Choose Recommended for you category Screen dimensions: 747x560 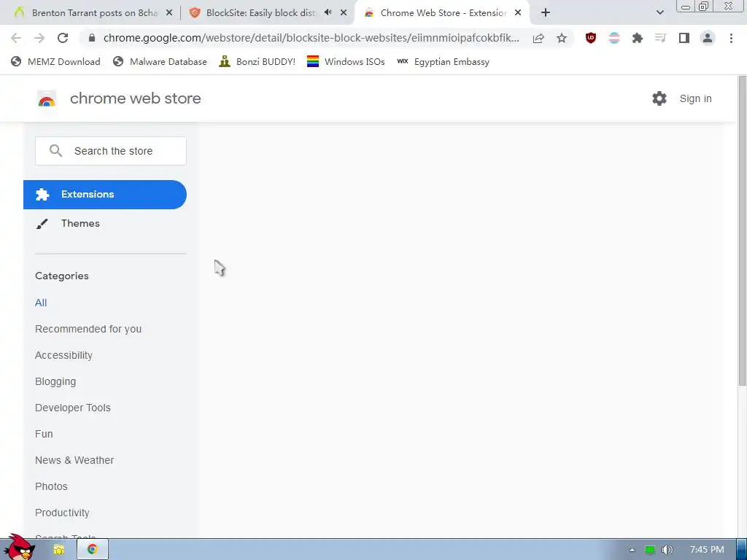click(x=88, y=329)
